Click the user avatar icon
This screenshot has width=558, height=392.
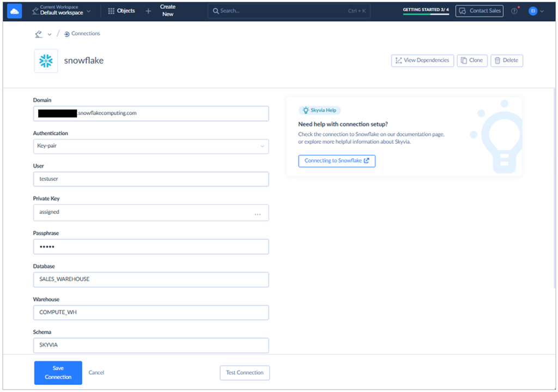533,11
